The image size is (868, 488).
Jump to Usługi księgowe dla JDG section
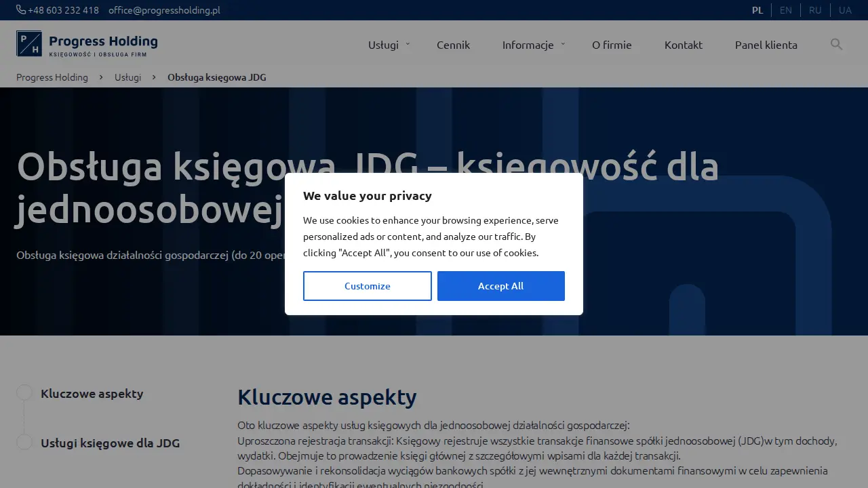(x=111, y=443)
